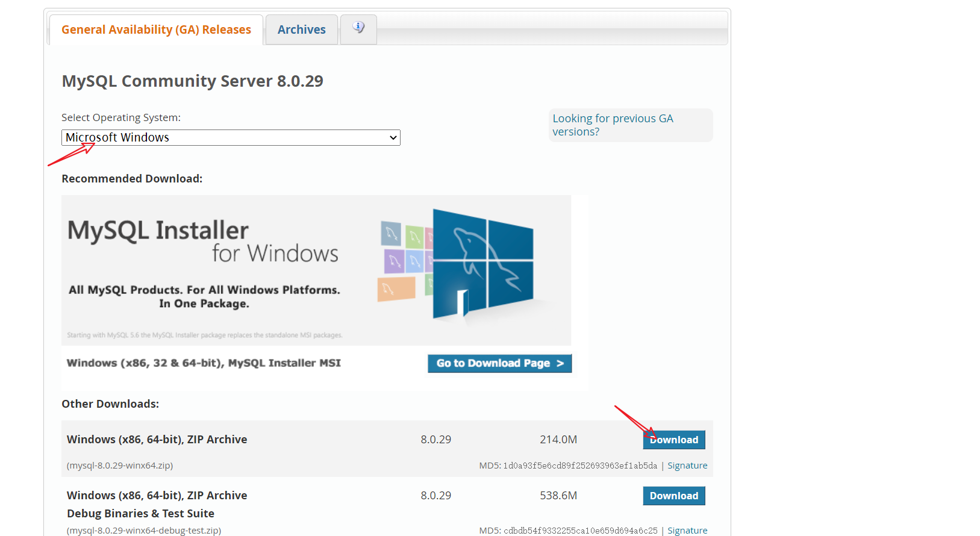Click Looking for previous GA versions link

613,125
